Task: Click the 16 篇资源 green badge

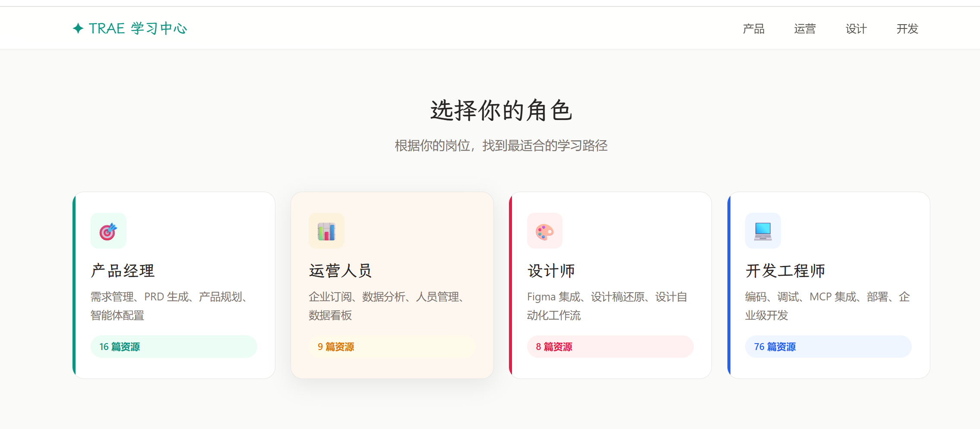Action: tap(174, 347)
